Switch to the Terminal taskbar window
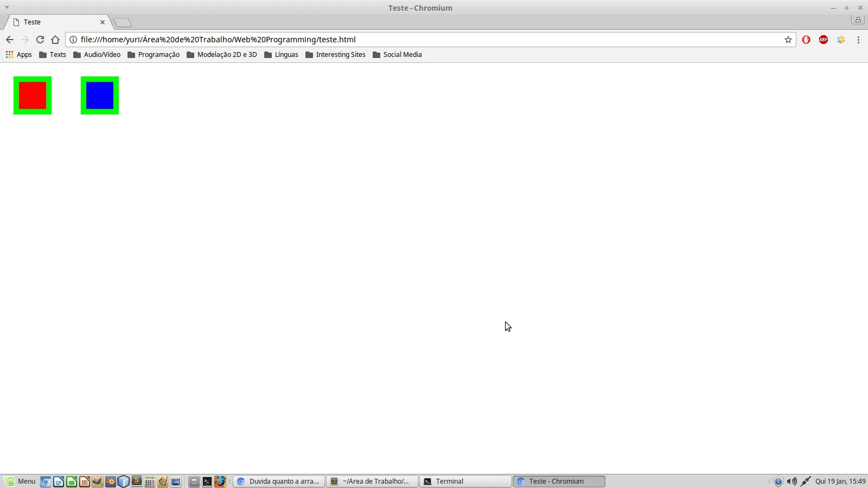Image resolution: width=868 pixels, height=488 pixels. point(465,481)
